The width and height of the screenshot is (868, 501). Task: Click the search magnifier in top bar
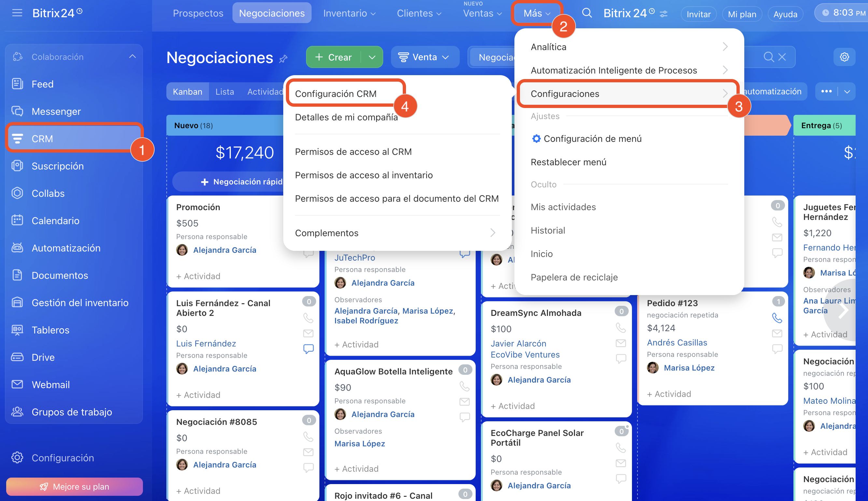coord(587,13)
